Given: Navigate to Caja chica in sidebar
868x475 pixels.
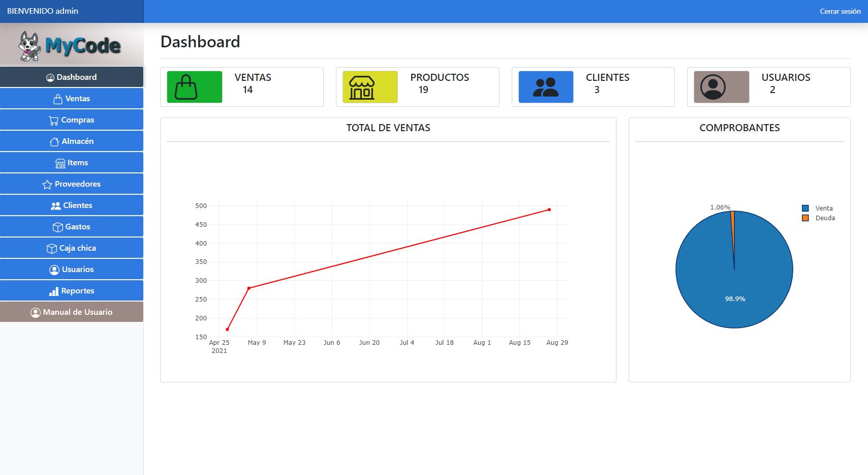Looking at the screenshot, I should [x=72, y=248].
